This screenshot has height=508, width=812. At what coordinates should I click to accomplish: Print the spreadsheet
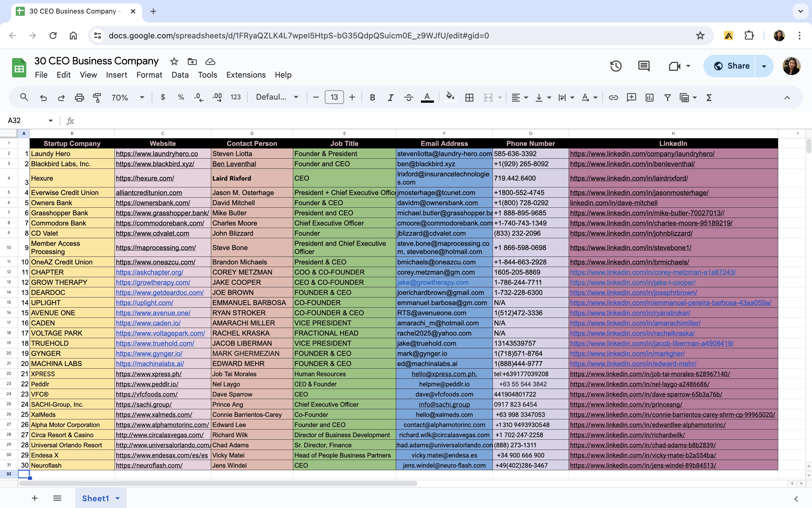(79, 97)
